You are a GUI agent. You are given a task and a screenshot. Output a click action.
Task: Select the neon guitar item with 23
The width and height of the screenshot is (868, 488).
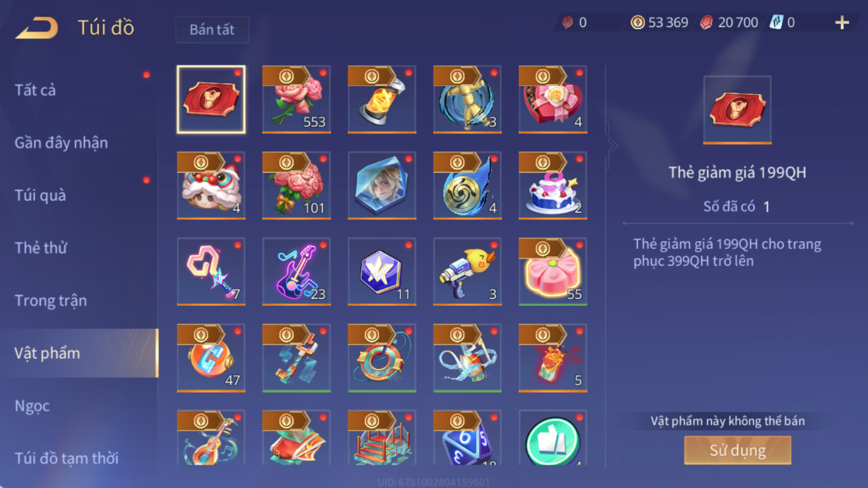pos(296,272)
